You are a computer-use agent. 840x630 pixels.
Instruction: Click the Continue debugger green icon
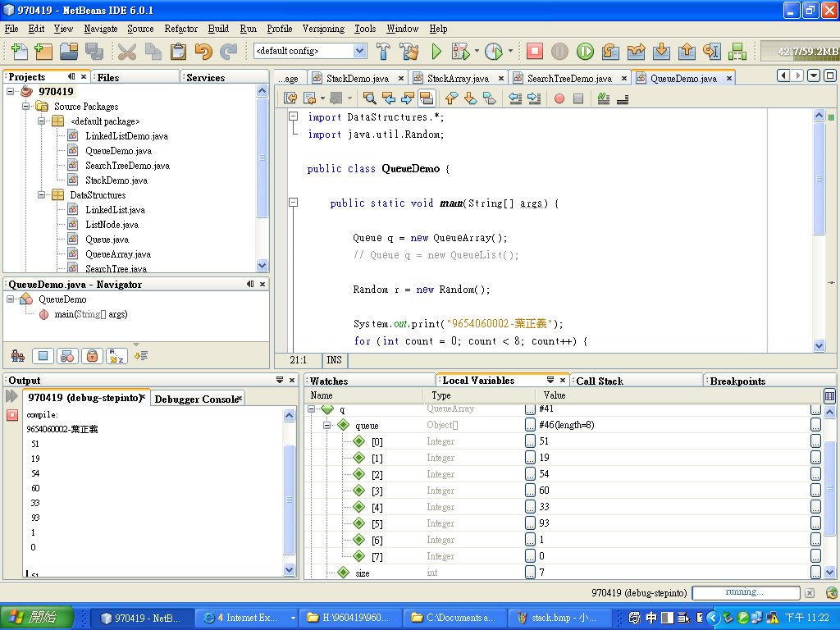click(584, 52)
